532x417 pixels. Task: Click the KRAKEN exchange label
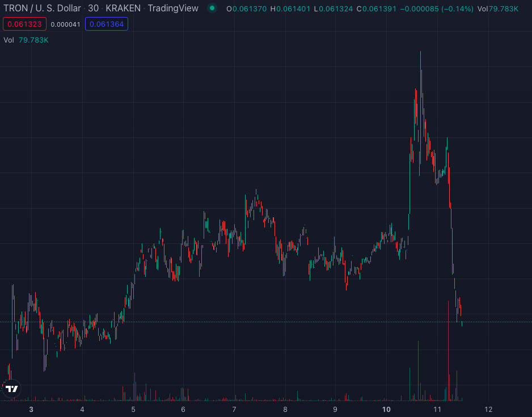click(123, 9)
